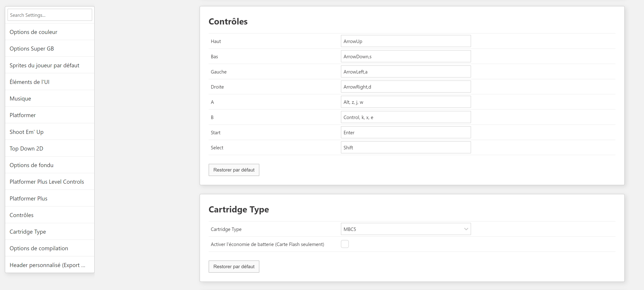Edit the B Control key field
The height and width of the screenshot is (290, 644).
click(x=405, y=117)
